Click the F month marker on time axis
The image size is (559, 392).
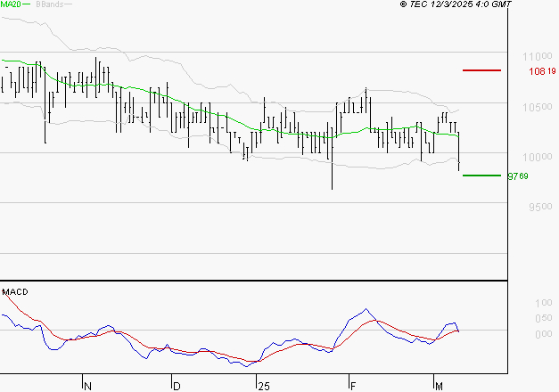pos(353,386)
